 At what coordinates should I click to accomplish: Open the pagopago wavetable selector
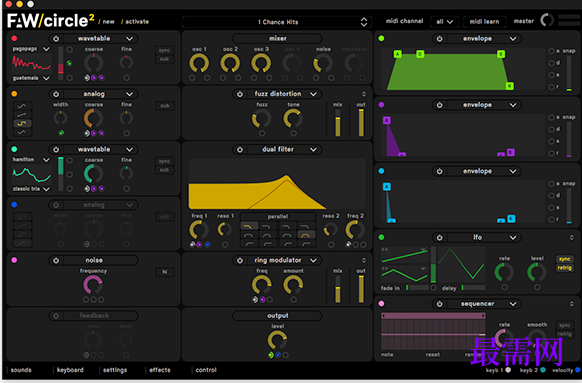(46, 49)
